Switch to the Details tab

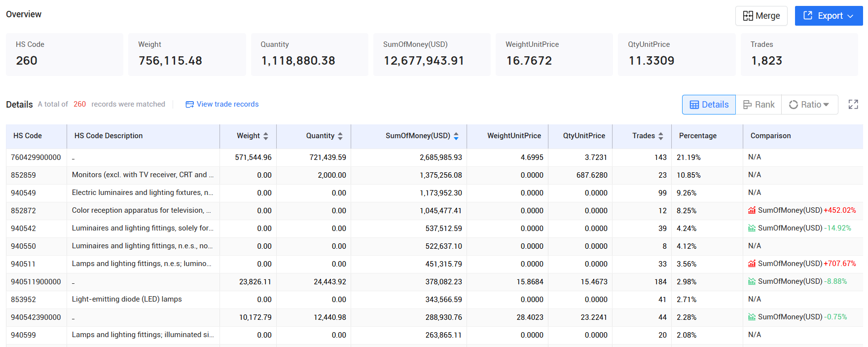709,105
